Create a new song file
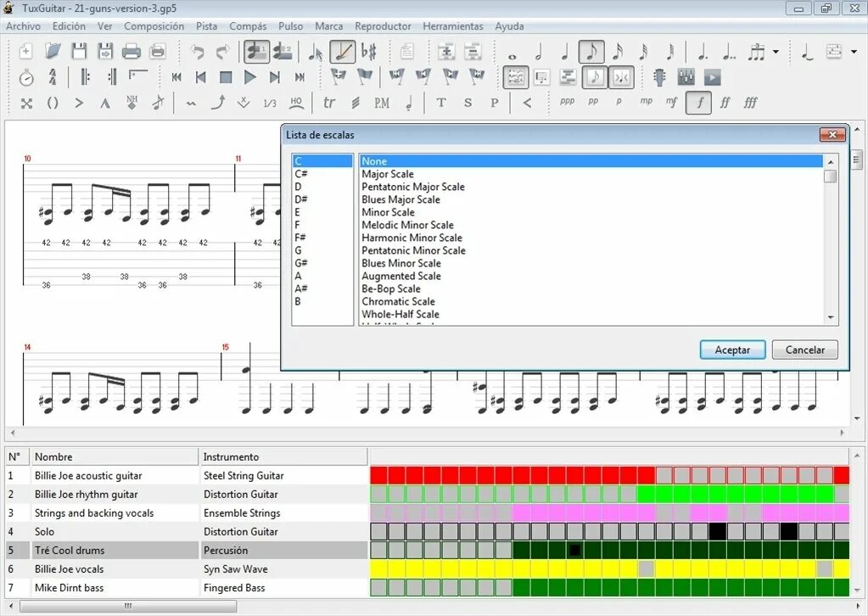Image resolution: width=868 pixels, height=616 pixels. [25, 52]
